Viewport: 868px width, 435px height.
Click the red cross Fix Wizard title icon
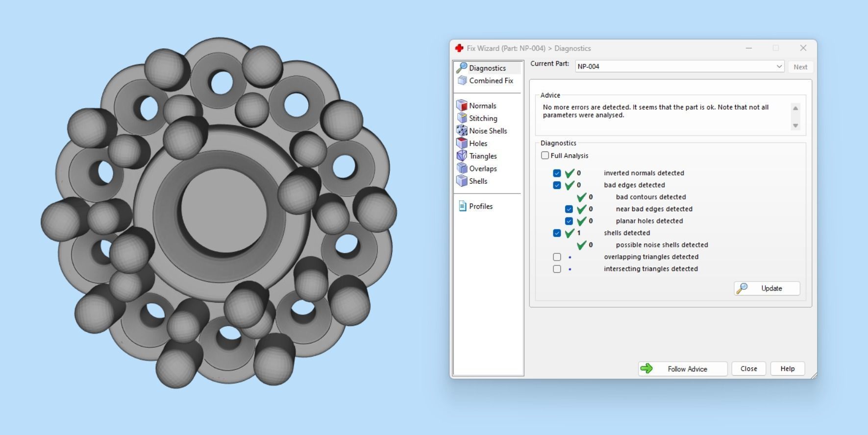click(459, 48)
